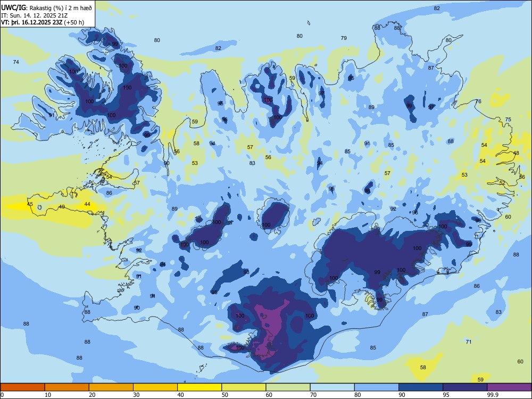
Task: Click the '76' value on the map
Action: (x=478, y=102)
